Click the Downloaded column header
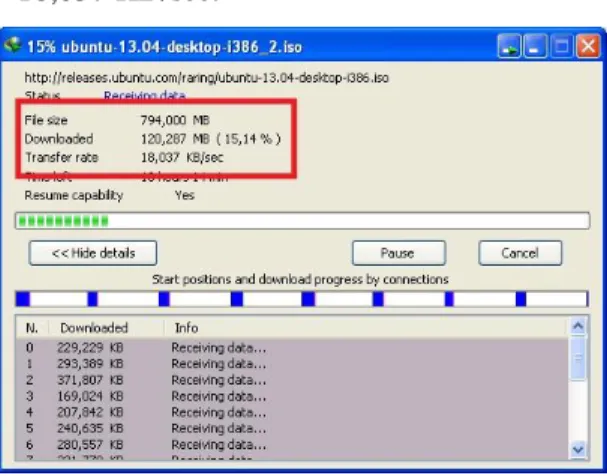The image size is (607, 476). tap(106, 328)
